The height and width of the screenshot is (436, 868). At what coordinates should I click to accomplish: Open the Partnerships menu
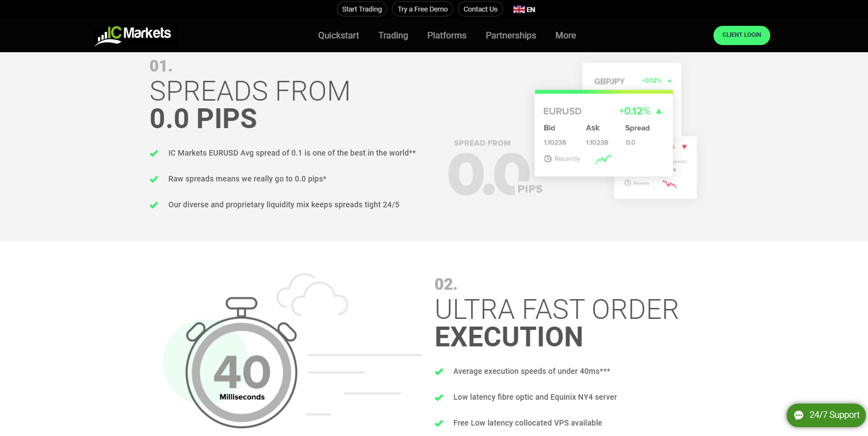coord(511,35)
